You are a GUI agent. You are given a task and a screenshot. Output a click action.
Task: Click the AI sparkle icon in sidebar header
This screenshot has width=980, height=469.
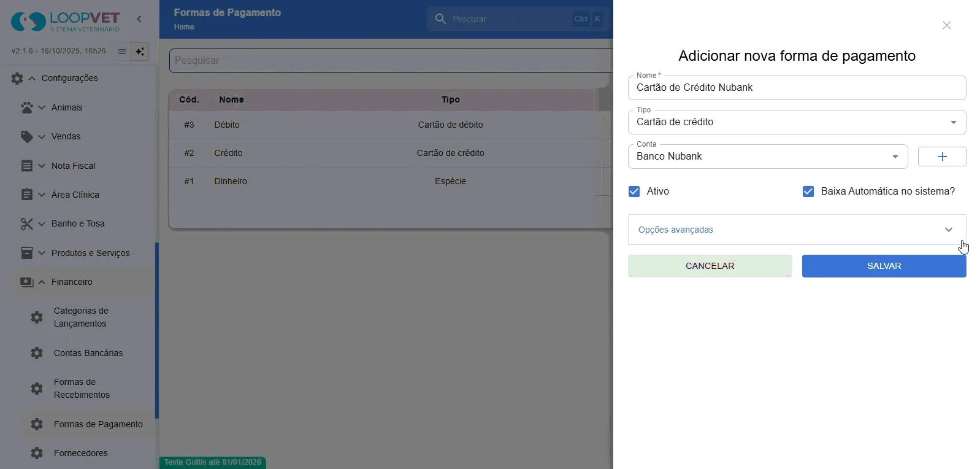click(x=140, y=52)
